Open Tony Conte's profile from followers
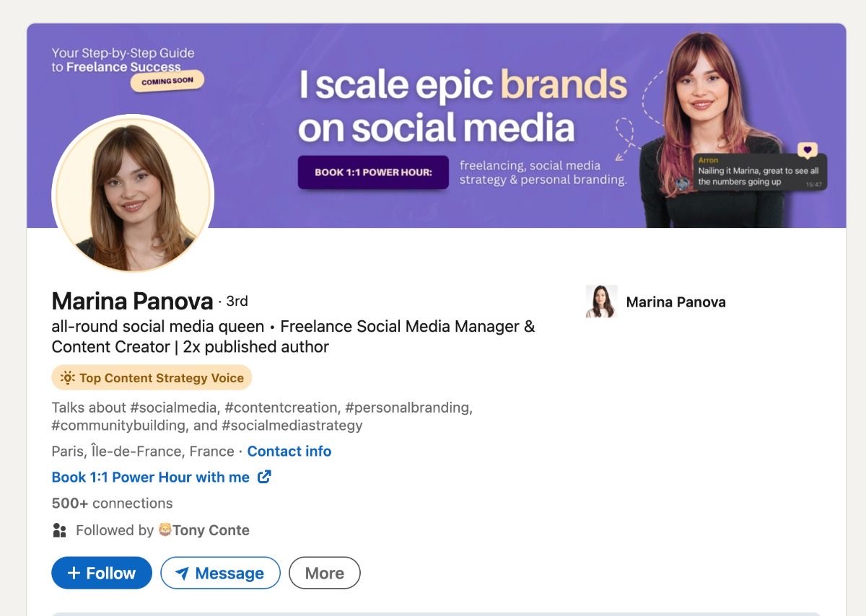Image resolution: width=866 pixels, height=616 pixels. pyautogui.click(x=211, y=530)
